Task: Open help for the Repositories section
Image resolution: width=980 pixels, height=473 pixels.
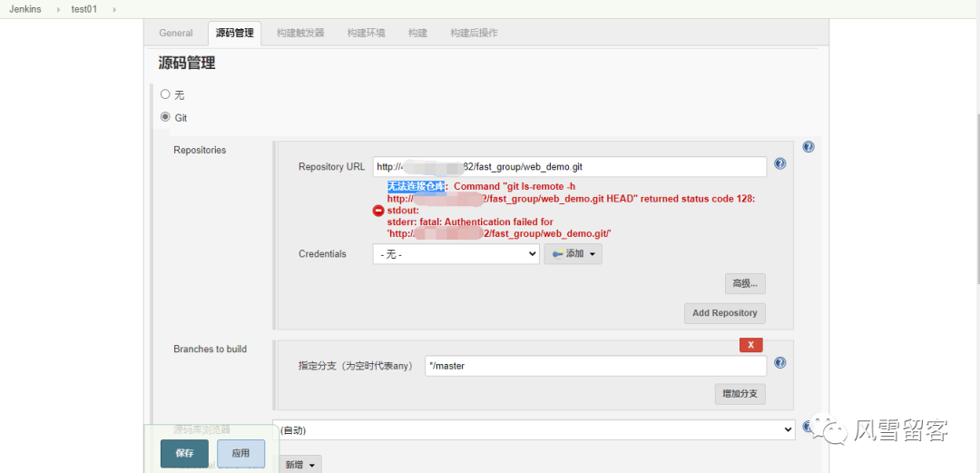Action: (x=808, y=147)
